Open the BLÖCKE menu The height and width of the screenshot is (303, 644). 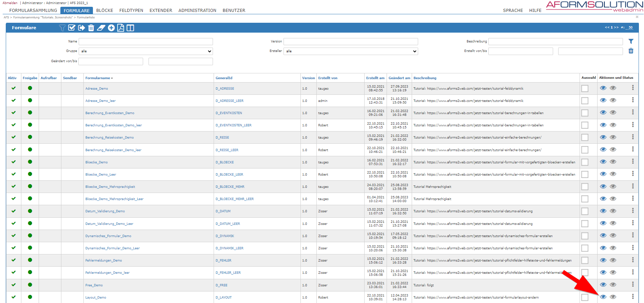click(104, 11)
